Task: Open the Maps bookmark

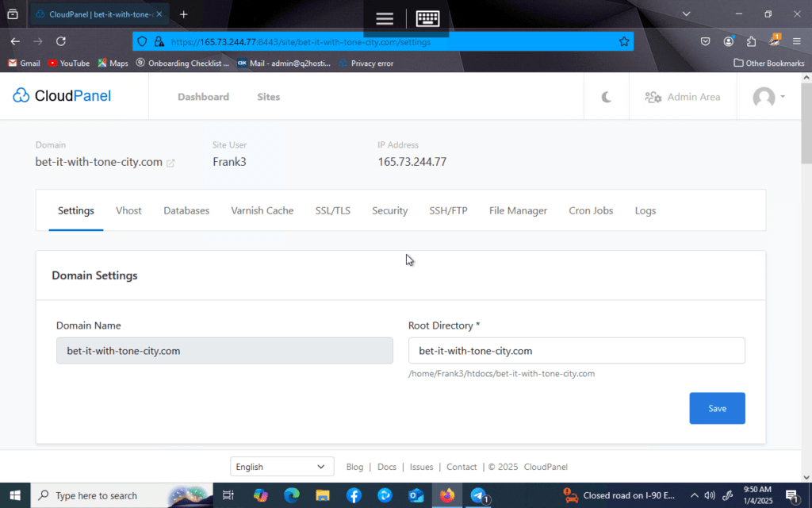Action: pyautogui.click(x=113, y=63)
